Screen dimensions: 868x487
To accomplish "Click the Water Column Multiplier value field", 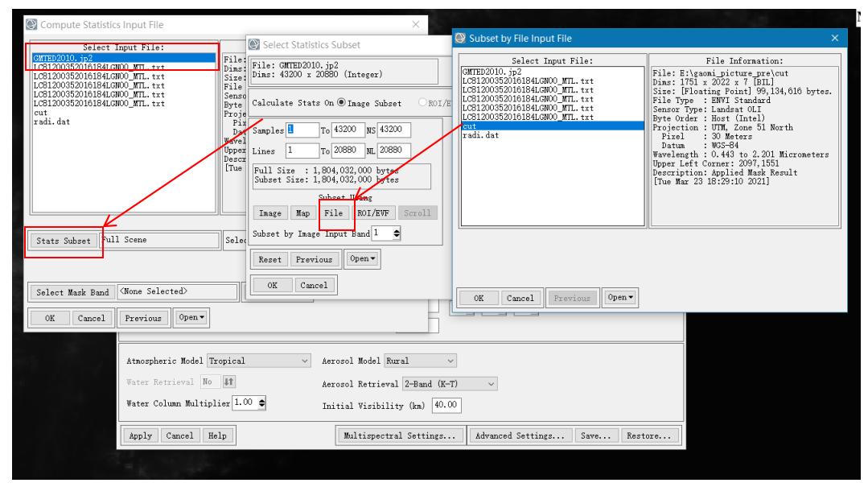I will coord(245,402).
